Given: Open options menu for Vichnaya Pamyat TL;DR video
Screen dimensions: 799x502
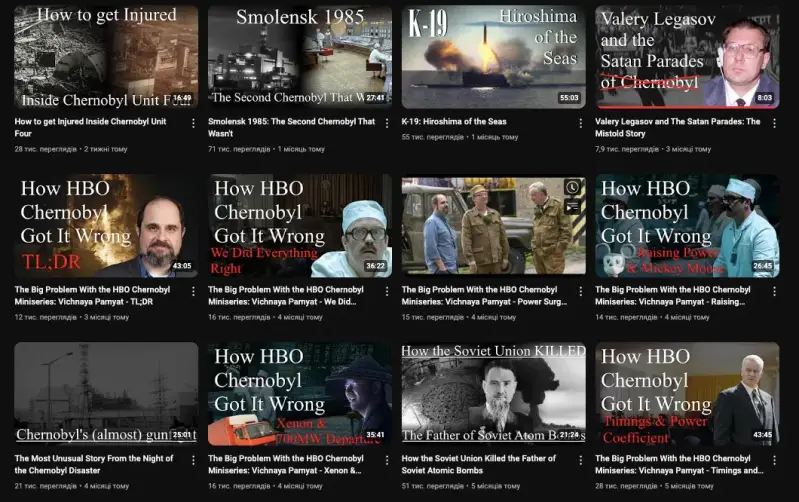Looking at the screenshot, I should [193, 292].
